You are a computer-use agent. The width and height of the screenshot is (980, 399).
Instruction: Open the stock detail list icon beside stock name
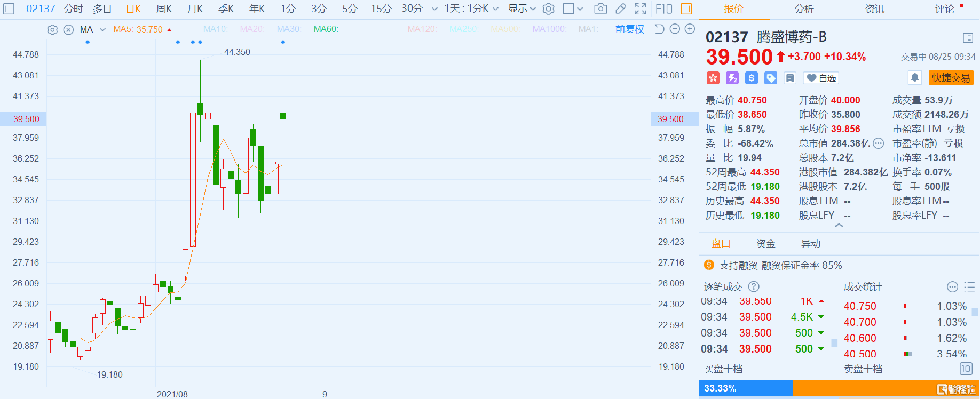pos(968,38)
